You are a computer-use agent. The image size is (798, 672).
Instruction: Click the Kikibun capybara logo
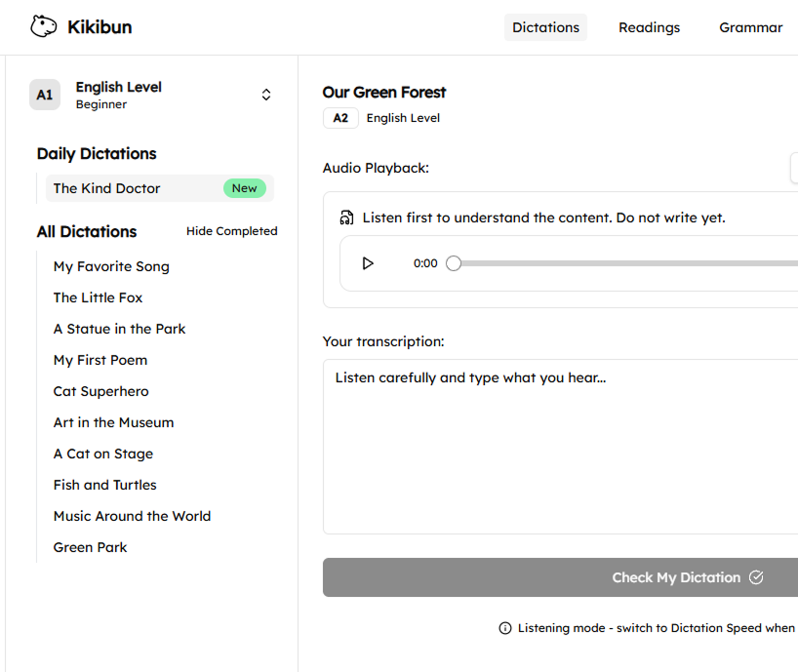pyautogui.click(x=42, y=26)
